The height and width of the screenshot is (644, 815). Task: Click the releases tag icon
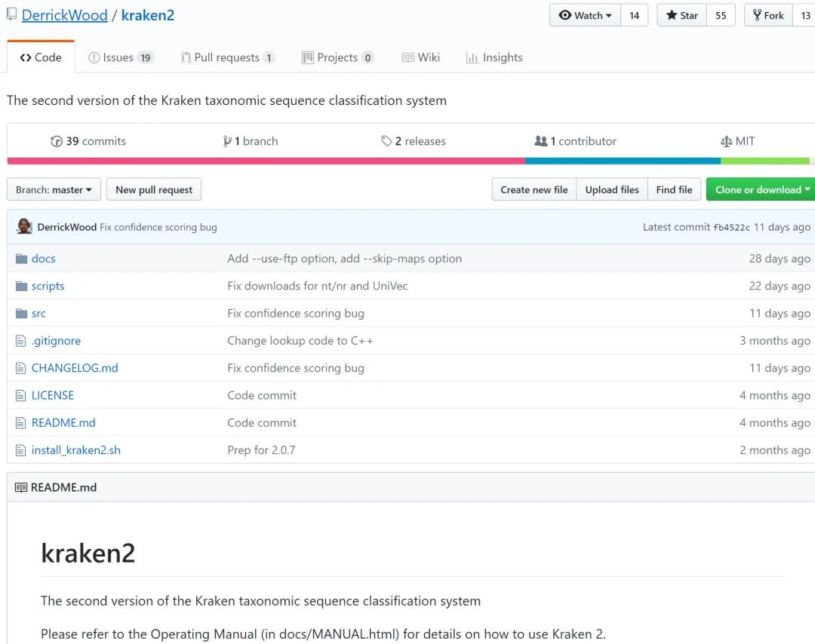[x=386, y=141]
